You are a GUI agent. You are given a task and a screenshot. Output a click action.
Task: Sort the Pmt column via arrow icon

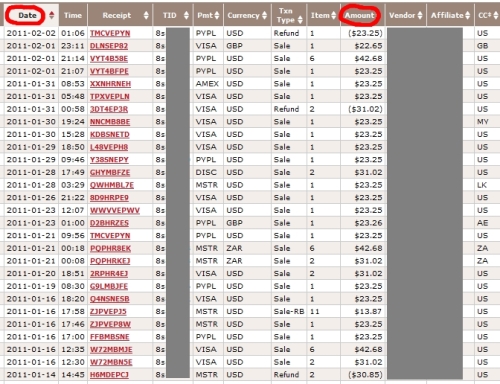(217, 15)
